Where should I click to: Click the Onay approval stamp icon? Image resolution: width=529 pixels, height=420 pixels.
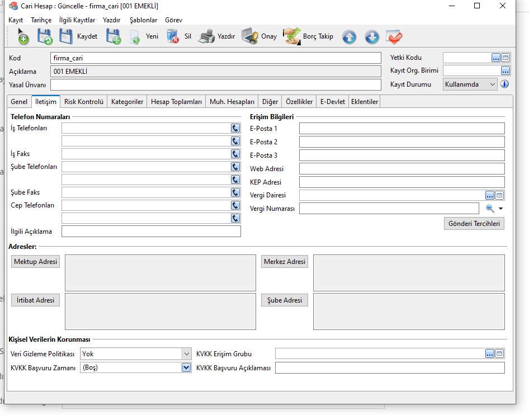249,37
